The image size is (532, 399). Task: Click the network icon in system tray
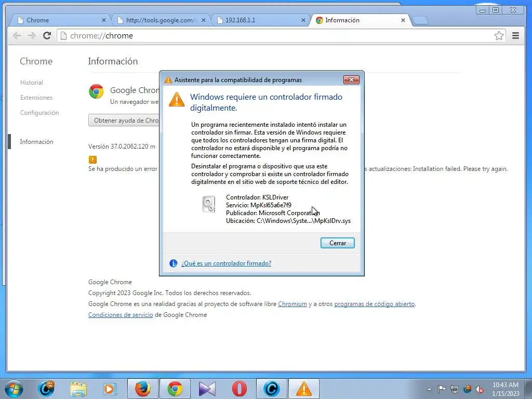454,389
